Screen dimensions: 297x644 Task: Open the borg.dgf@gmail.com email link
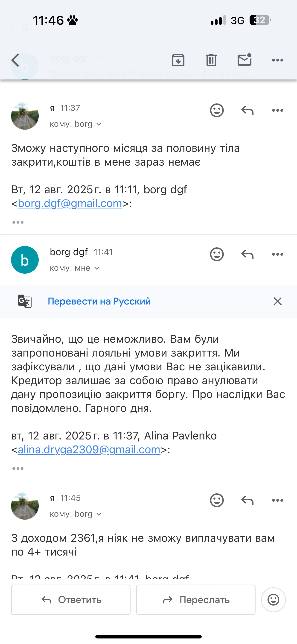pos(70,204)
